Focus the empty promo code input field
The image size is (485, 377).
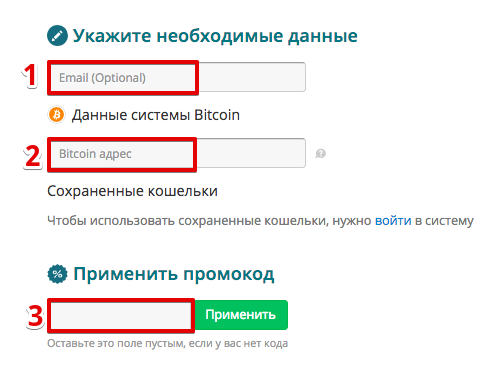tap(121, 315)
